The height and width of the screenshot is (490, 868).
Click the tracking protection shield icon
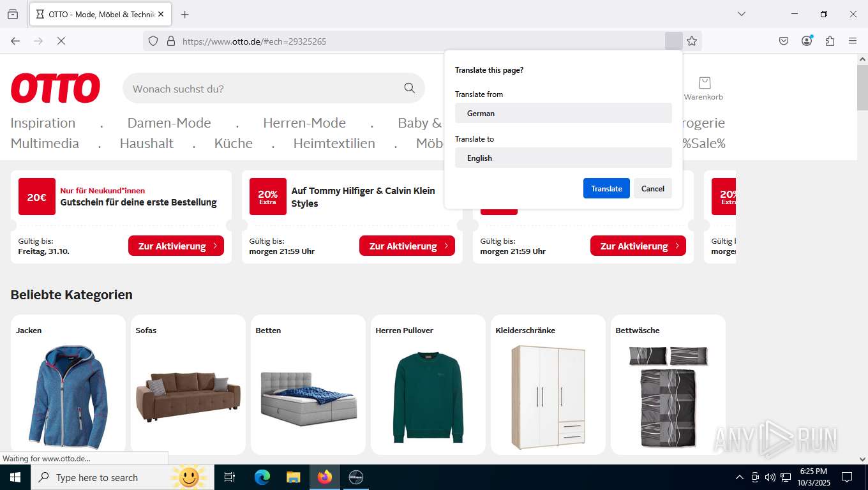153,41
